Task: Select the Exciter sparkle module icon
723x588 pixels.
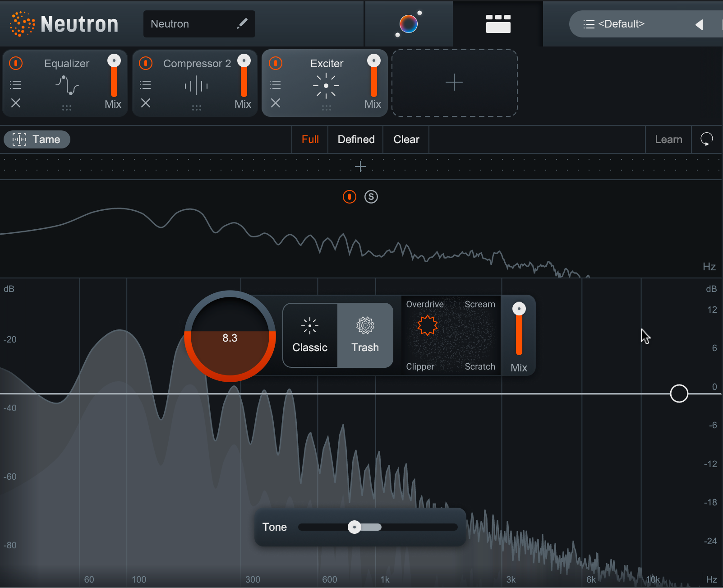Action: (326, 86)
